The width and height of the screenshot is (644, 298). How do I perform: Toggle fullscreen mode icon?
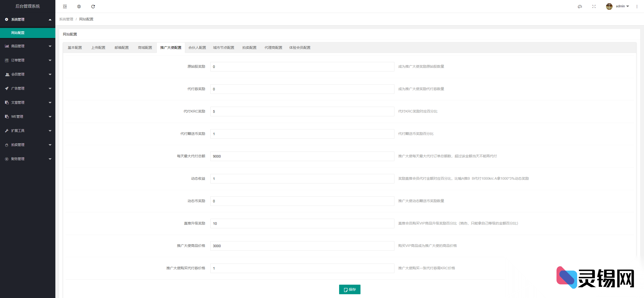point(594,7)
